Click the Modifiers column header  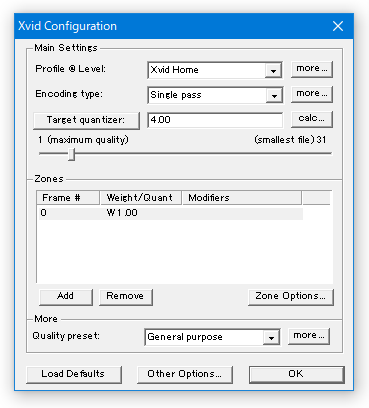click(x=242, y=198)
